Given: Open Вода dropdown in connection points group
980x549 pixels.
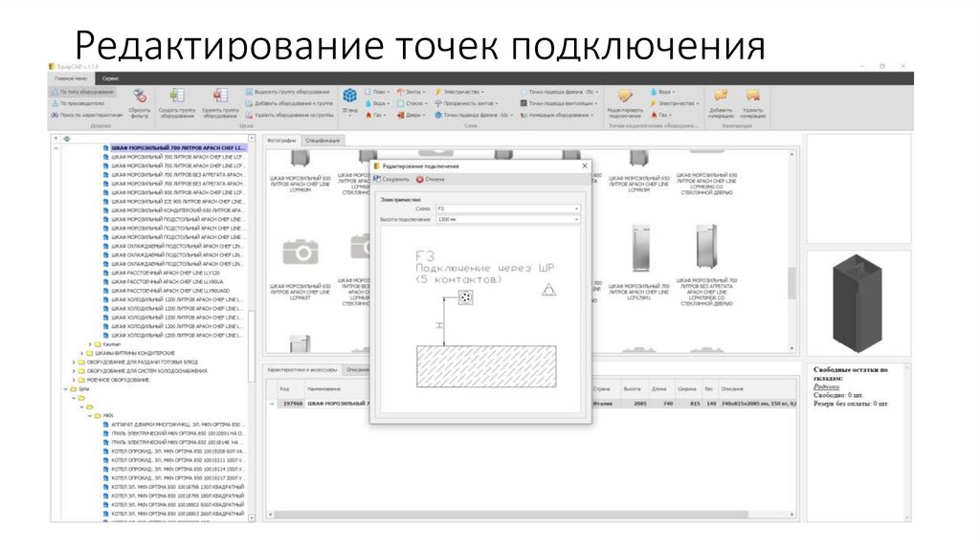Looking at the screenshot, I should 662,92.
